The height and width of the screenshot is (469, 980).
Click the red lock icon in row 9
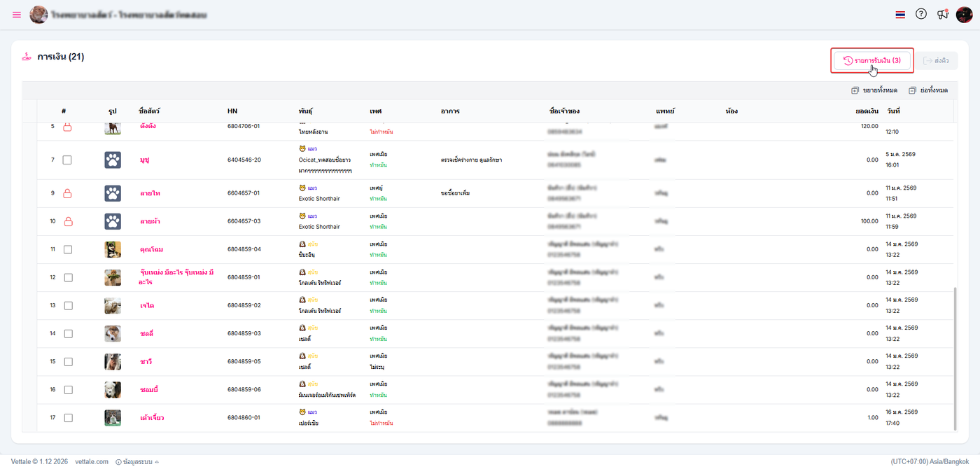click(68, 193)
